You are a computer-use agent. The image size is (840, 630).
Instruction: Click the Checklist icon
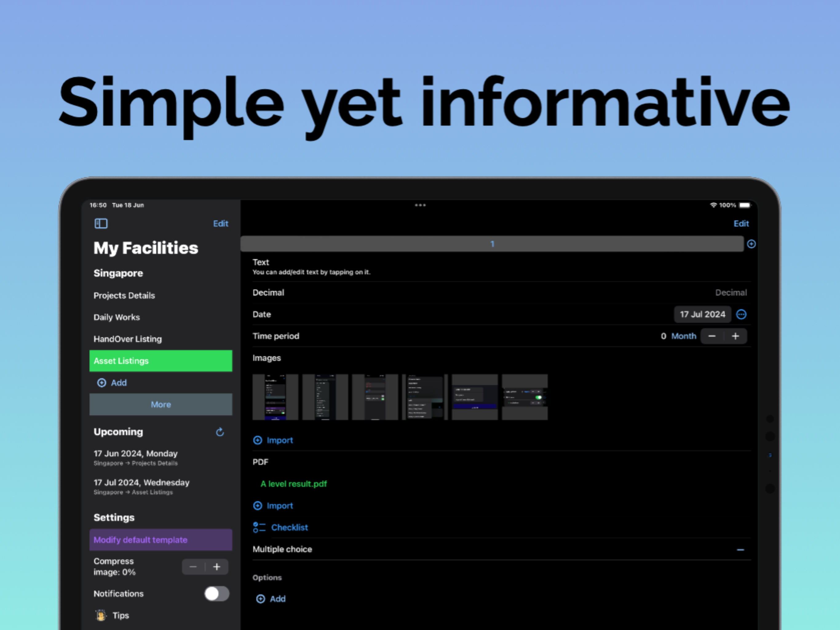pos(260,527)
